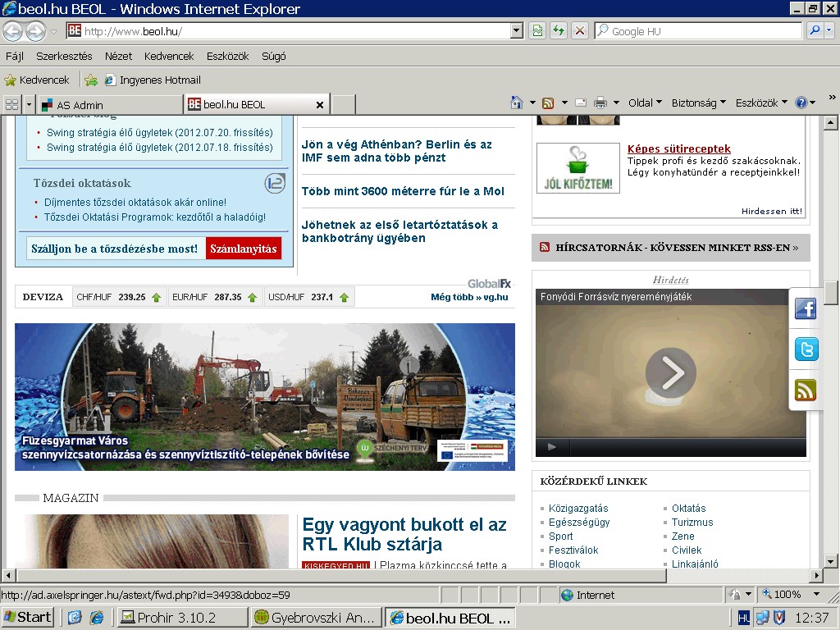Expand the search provider dropdown arrow

point(829,31)
